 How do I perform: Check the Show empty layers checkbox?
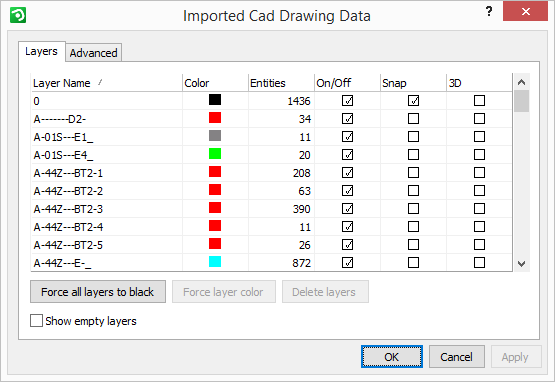pos(36,321)
